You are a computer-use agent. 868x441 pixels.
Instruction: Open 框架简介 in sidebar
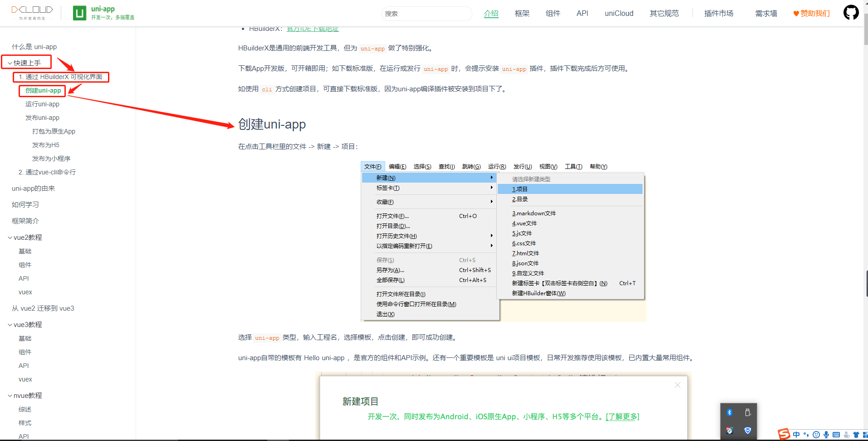pyautogui.click(x=25, y=221)
